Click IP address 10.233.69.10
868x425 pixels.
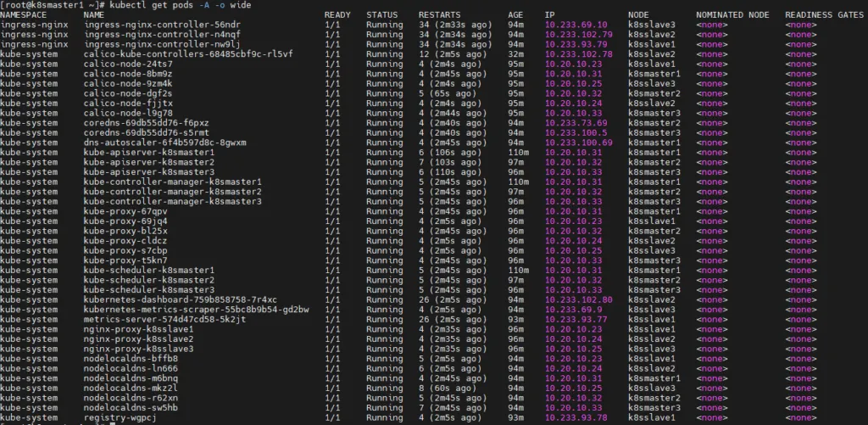pyautogui.click(x=576, y=25)
